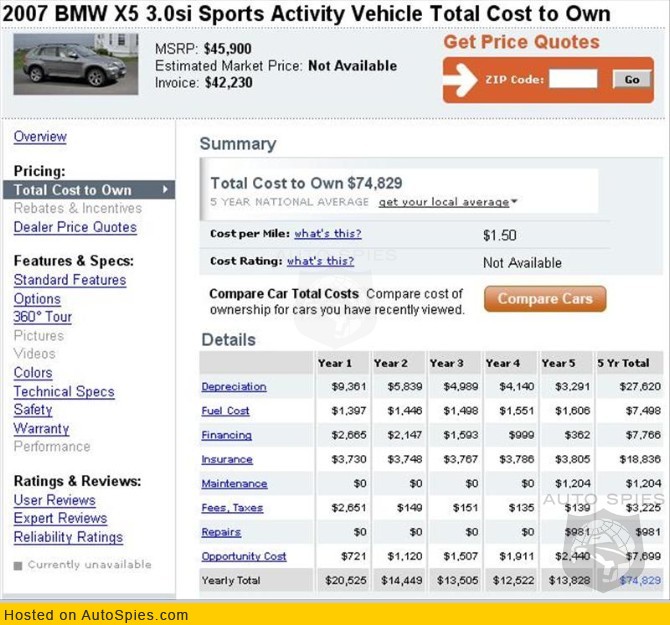
Task: Click the ZIP Code input field
Action: click(x=573, y=79)
